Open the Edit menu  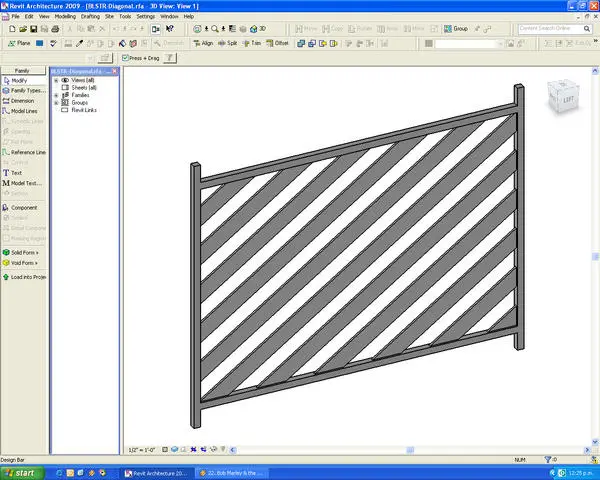[x=29, y=16]
